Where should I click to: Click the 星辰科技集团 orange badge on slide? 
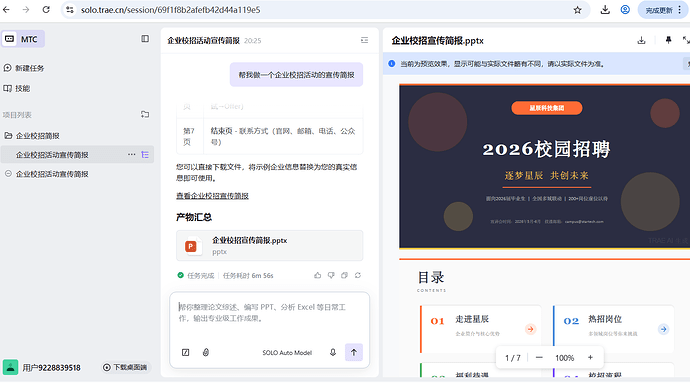(547, 108)
